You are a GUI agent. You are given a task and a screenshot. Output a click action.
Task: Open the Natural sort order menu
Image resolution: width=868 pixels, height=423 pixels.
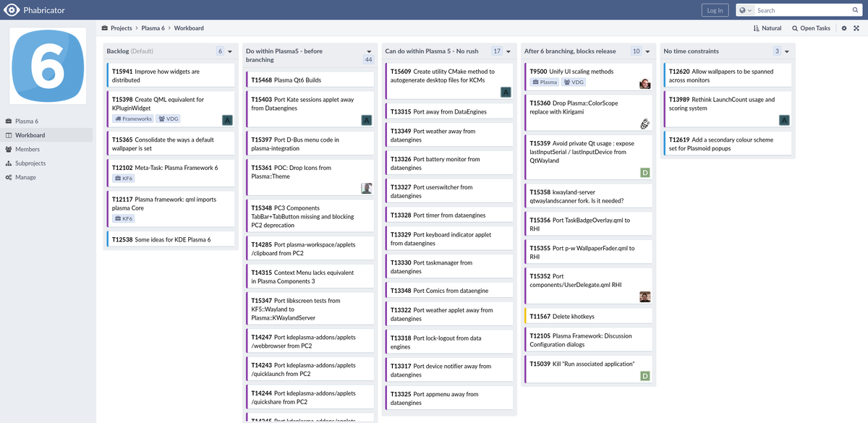[767, 28]
